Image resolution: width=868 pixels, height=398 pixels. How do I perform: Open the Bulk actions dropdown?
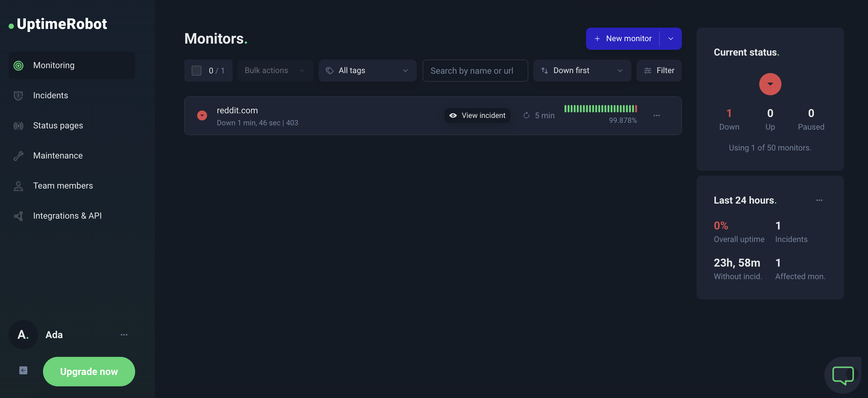(275, 70)
